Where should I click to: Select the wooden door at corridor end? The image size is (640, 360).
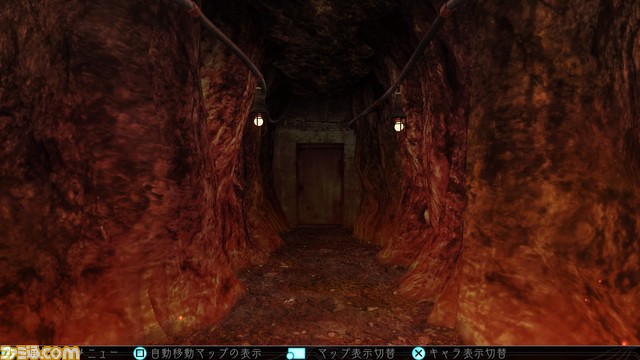(320, 184)
